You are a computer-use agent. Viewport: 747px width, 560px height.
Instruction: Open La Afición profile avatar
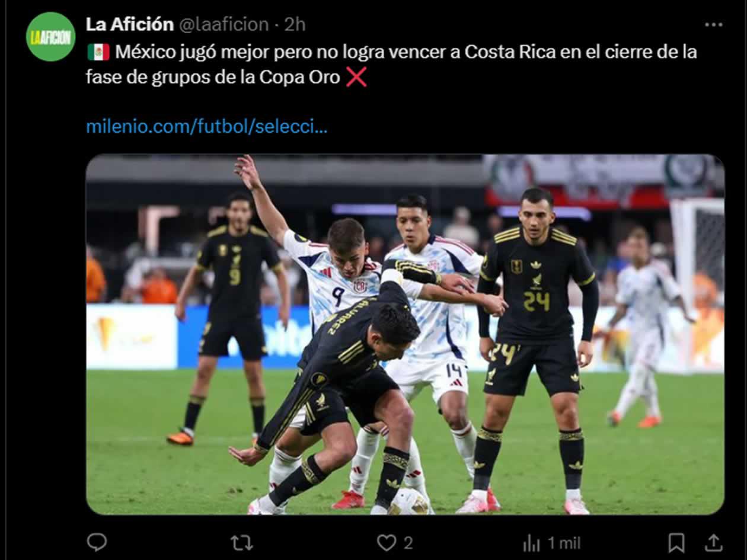(x=51, y=37)
